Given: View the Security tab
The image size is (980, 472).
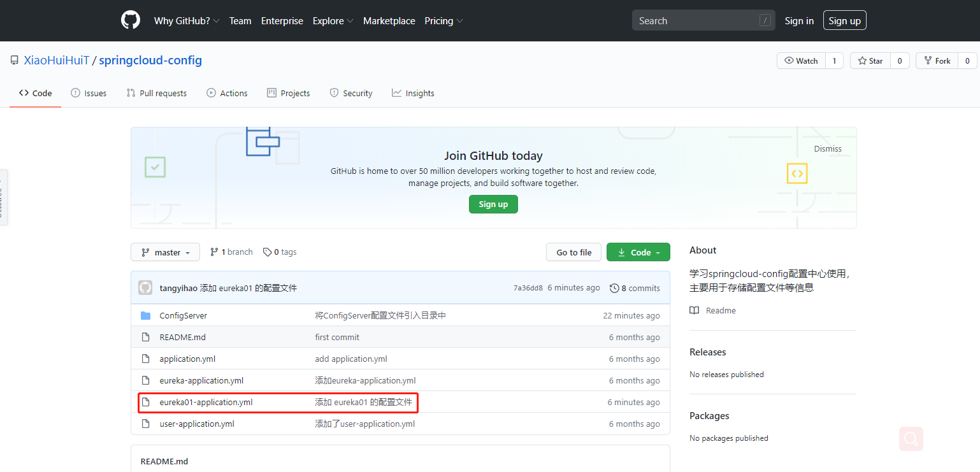Looking at the screenshot, I should tap(351, 93).
